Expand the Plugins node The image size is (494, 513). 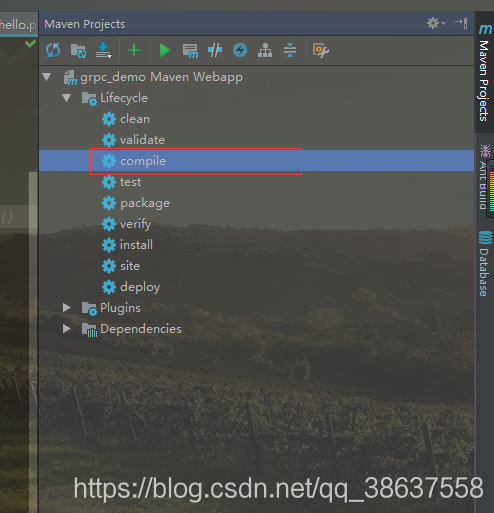coord(67,308)
